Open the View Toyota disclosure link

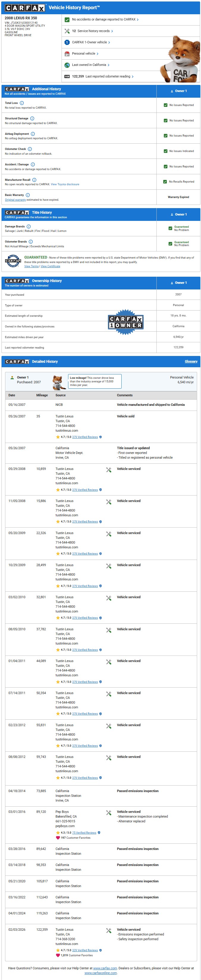click(65, 185)
